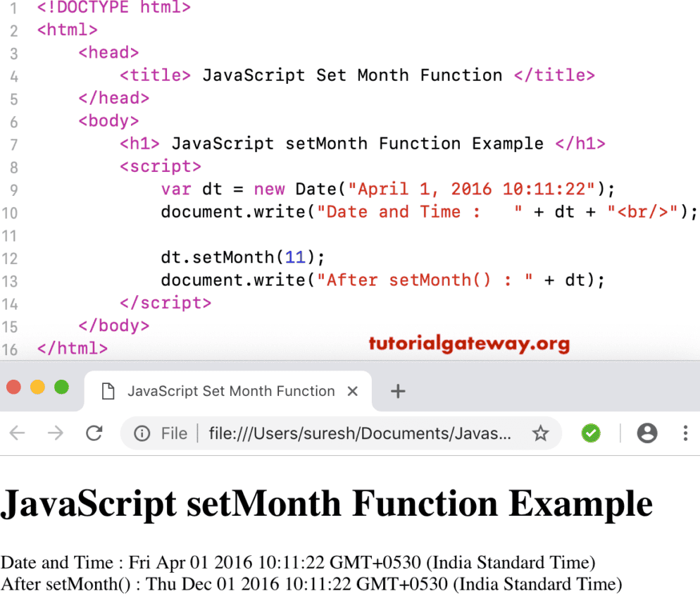Click the bookmark star icon
Image resolution: width=700 pixels, height=596 pixels.
pos(541,433)
